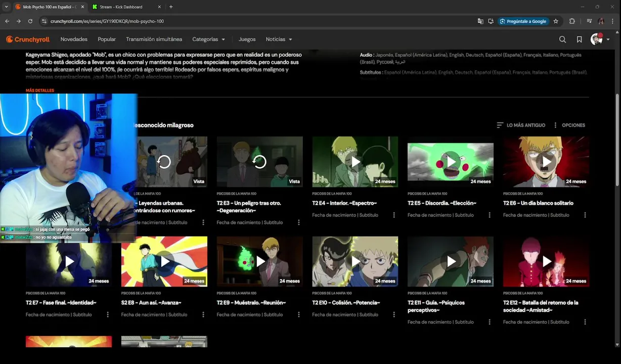Click the install app icon in address bar
Screen dimensions: 621x364
491,21
